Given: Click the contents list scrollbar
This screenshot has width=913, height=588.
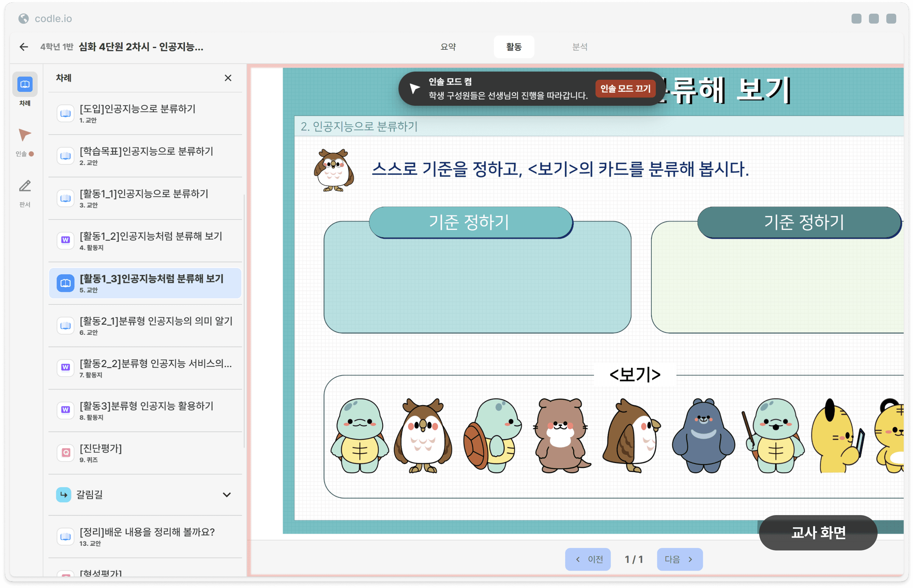Looking at the screenshot, I should pyautogui.click(x=244, y=321).
